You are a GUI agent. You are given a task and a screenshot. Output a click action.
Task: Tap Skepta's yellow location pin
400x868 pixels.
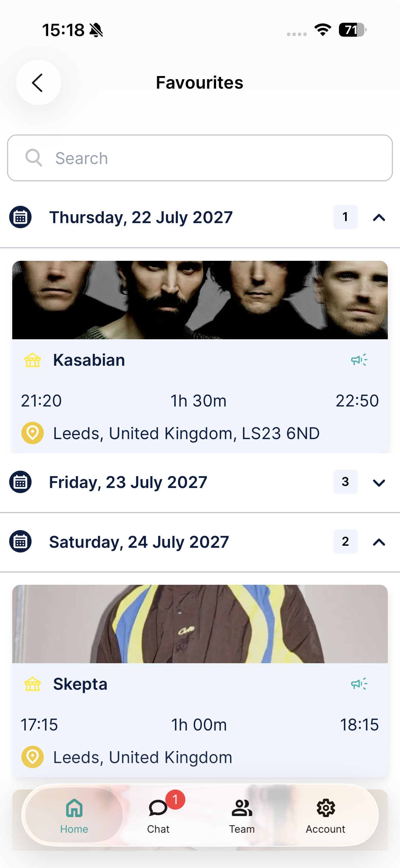coord(33,757)
